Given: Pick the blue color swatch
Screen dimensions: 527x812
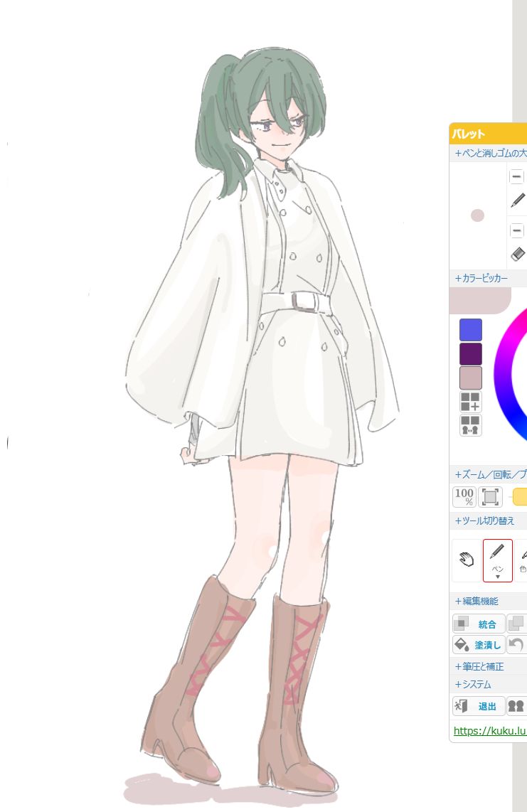Looking at the screenshot, I should (x=470, y=330).
